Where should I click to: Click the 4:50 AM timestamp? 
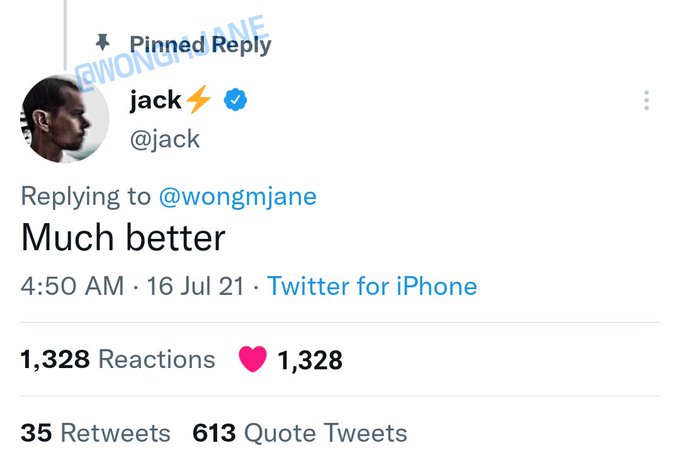pos(72,287)
